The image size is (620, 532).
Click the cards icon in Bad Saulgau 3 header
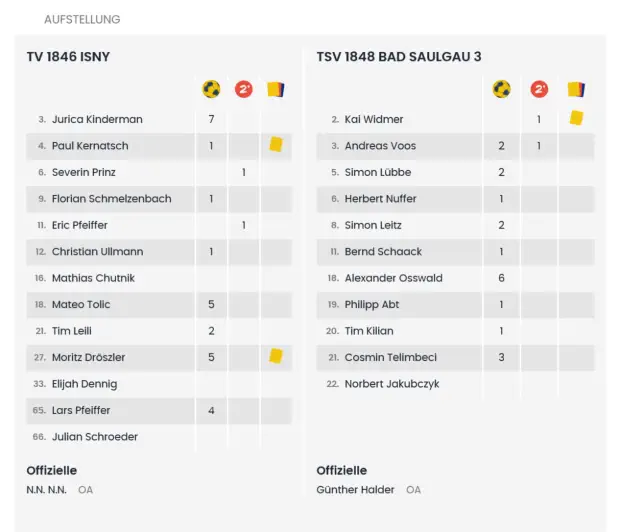tap(576, 89)
